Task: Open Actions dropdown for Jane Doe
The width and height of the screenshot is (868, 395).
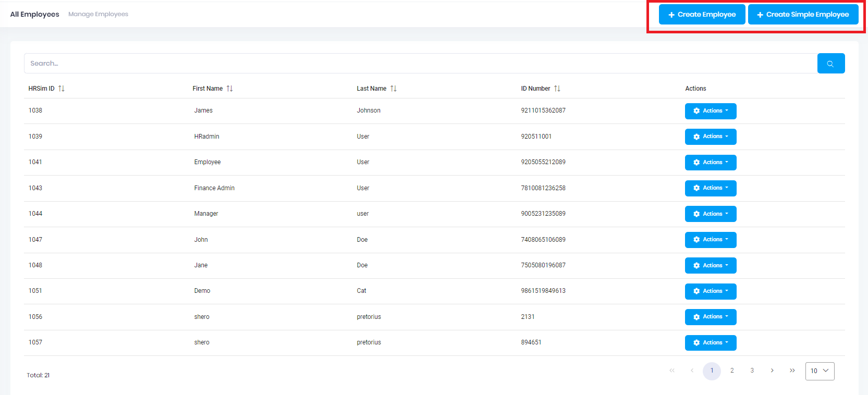Action: tap(711, 266)
